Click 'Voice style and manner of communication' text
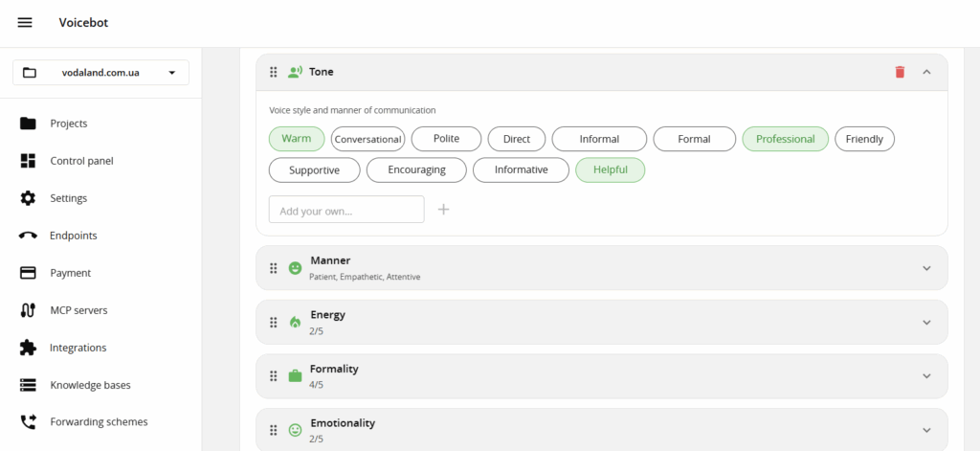 click(352, 110)
